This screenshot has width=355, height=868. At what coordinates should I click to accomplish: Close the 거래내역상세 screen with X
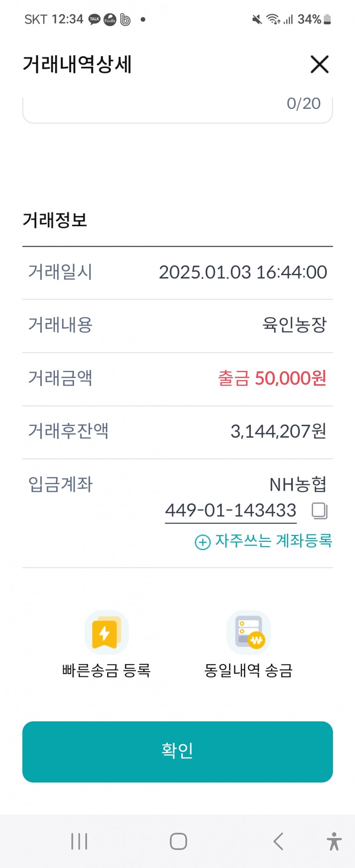pyautogui.click(x=319, y=64)
